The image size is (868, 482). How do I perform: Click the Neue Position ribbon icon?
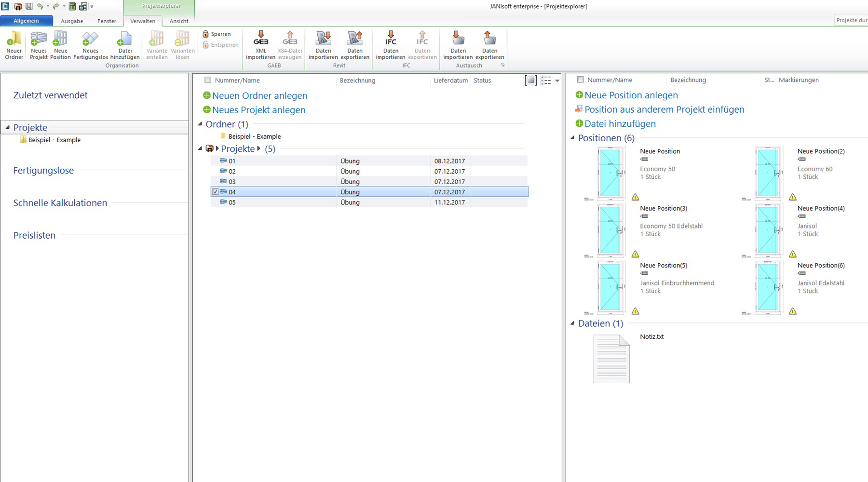pos(60,39)
